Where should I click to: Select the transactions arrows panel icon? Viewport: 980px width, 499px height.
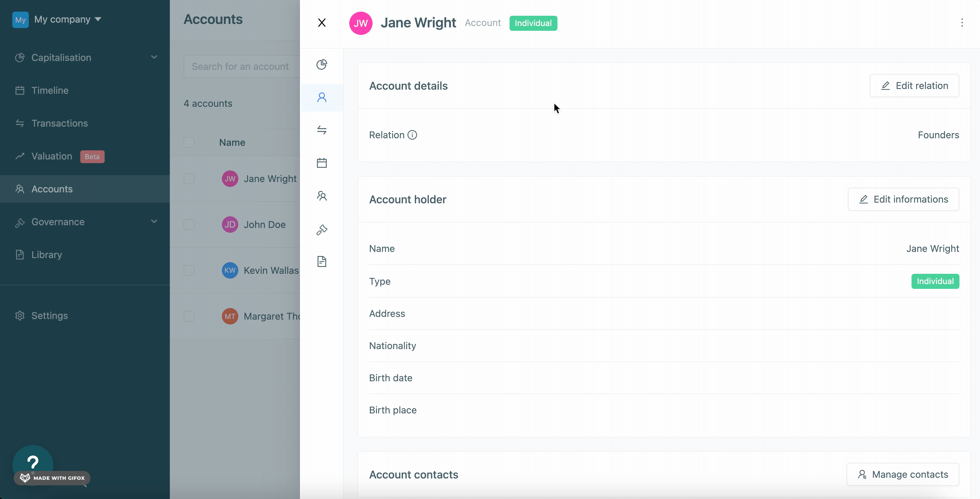click(x=322, y=130)
